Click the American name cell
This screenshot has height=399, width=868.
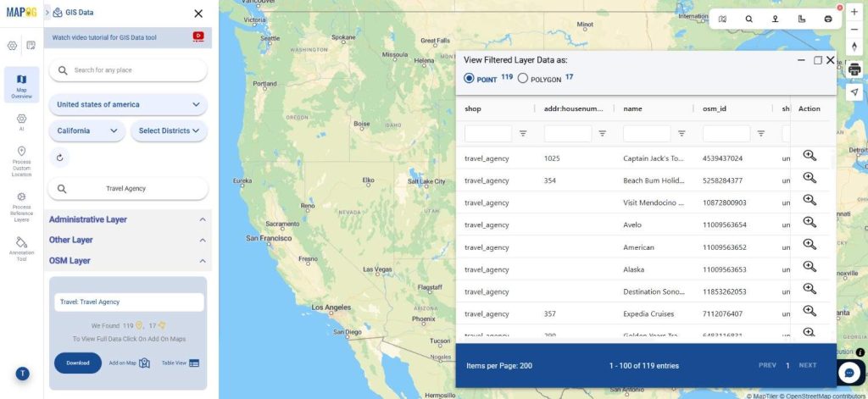pyautogui.click(x=638, y=247)
